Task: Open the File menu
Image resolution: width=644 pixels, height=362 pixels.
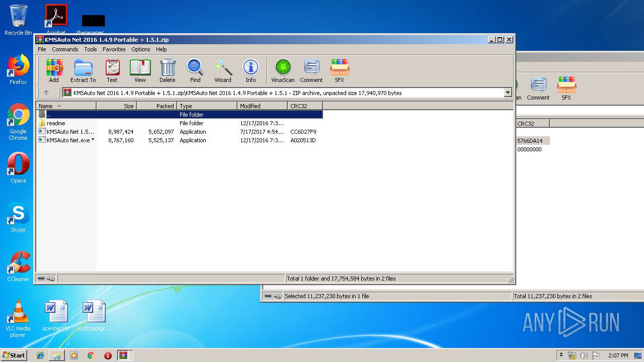Action: (x=42, y=49)
